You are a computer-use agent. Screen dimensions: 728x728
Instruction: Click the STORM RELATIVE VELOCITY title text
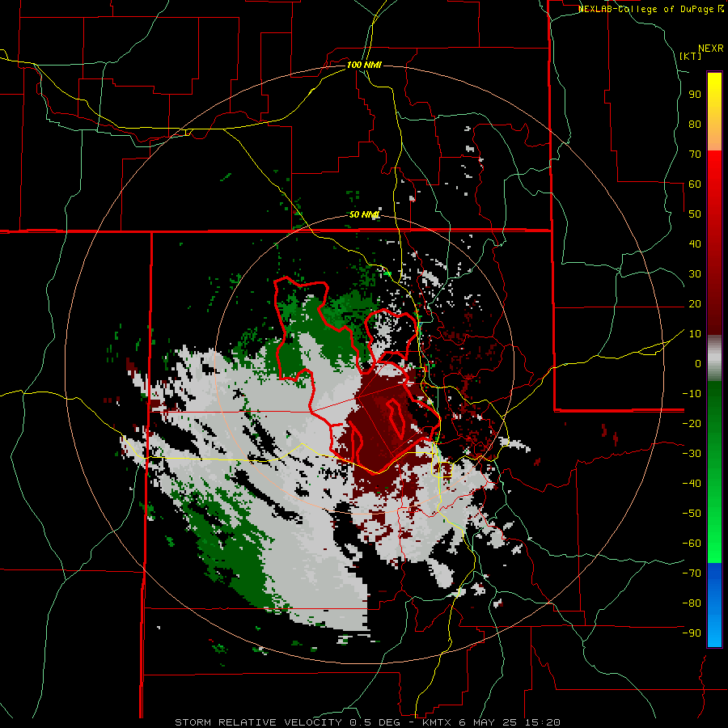point(258,722)
